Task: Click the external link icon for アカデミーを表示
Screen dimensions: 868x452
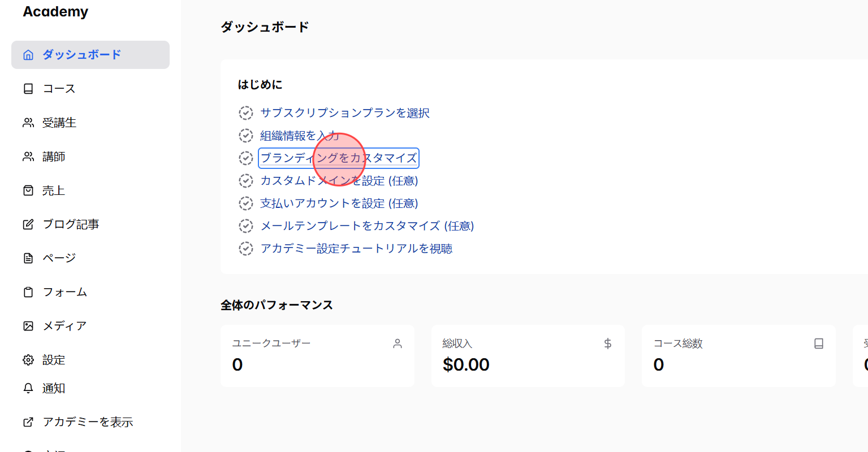Action: point(28,421)
